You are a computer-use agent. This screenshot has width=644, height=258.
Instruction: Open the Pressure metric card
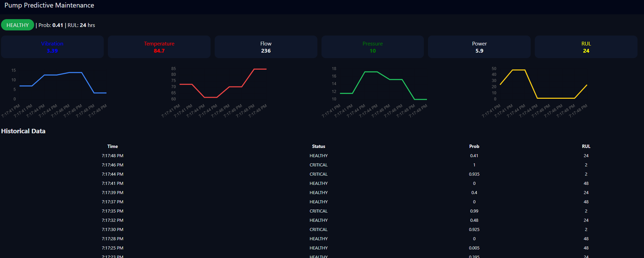tap(372, 47)
